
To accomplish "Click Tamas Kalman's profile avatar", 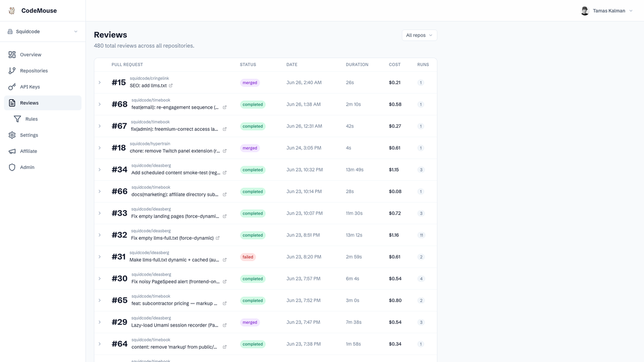I will point(585,11).
